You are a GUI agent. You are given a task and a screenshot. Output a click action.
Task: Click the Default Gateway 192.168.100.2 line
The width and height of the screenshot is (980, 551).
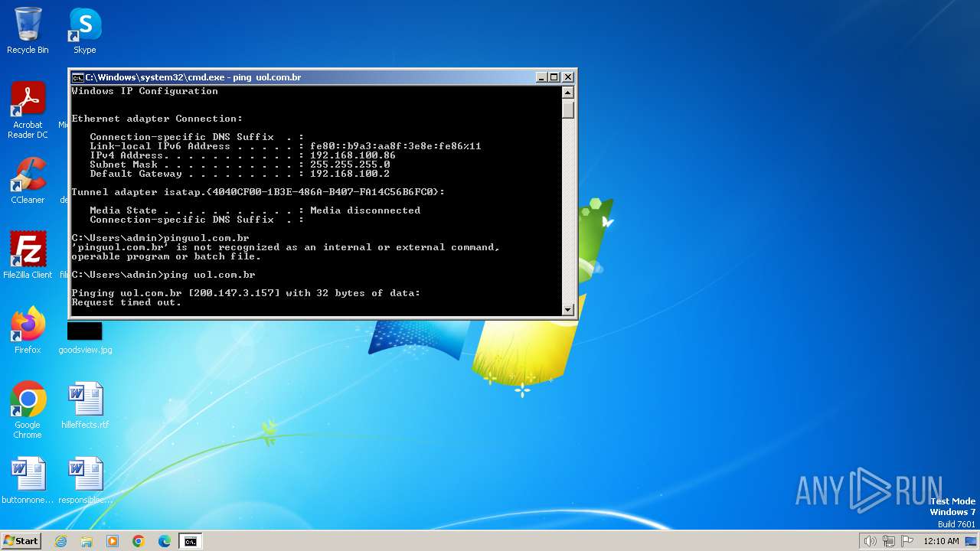[x=240, y=174]
